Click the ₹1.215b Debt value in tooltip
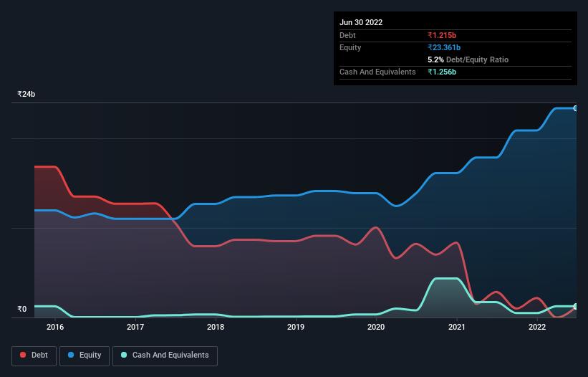The width and height of the screenshot is (588, 377). [x=442, y=35]
